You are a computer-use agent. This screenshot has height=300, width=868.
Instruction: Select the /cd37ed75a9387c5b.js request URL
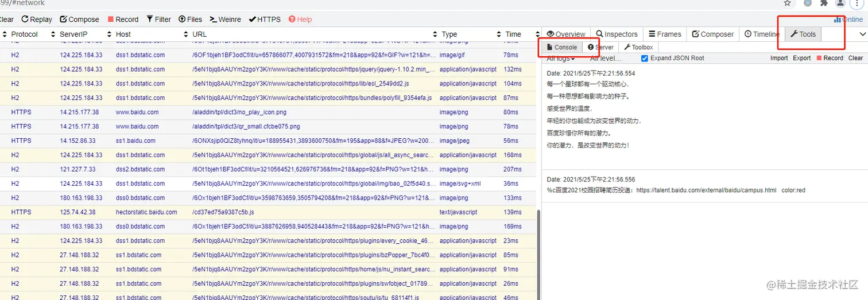coord(223,212)
